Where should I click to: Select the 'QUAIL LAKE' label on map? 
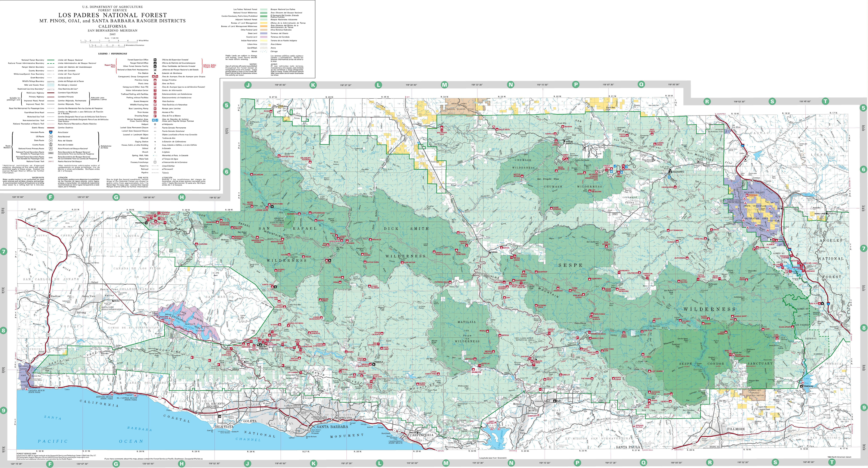(x=820, y=214)
